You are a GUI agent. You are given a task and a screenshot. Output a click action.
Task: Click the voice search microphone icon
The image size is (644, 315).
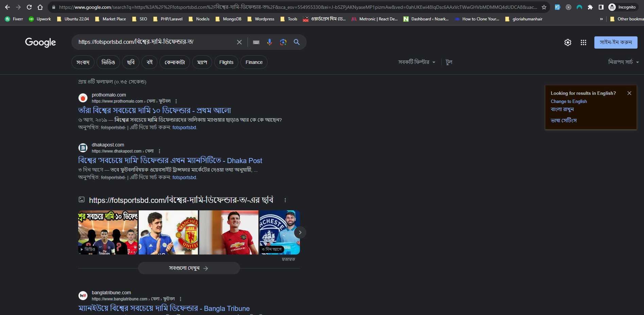tap(269, 42)
